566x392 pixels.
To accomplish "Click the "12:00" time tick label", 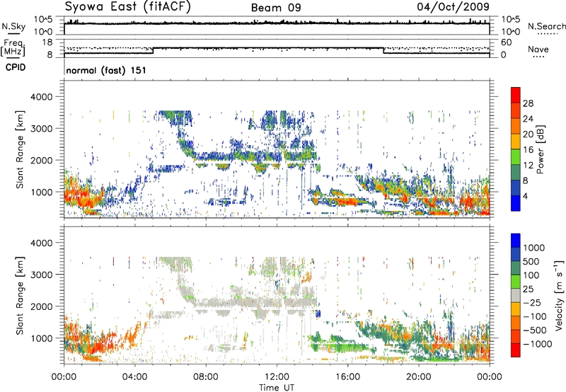I will click(x=277, y=377).
